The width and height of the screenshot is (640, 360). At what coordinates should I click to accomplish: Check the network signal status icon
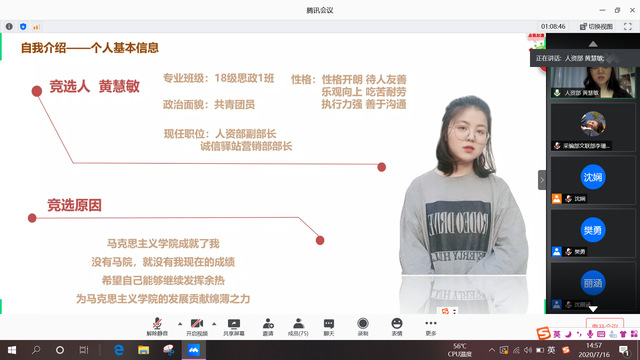click(36, 27)
